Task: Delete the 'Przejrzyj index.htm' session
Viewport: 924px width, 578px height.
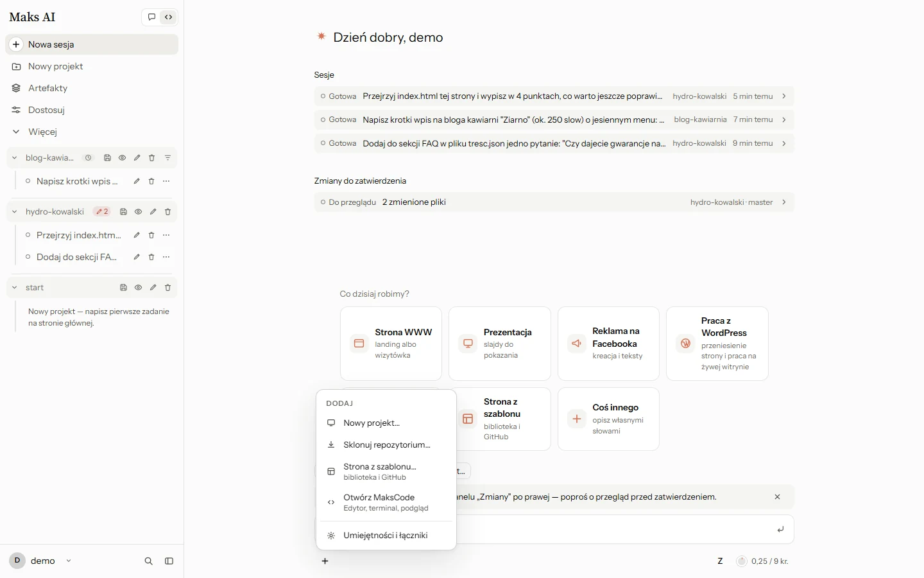Action: [151, 235]
